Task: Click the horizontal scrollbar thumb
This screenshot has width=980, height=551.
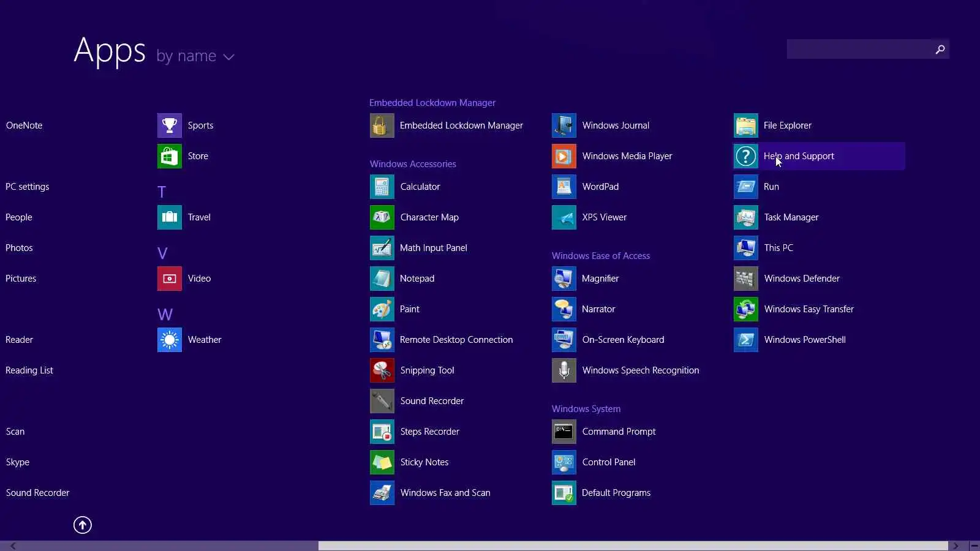Action: tap(633, 546)
